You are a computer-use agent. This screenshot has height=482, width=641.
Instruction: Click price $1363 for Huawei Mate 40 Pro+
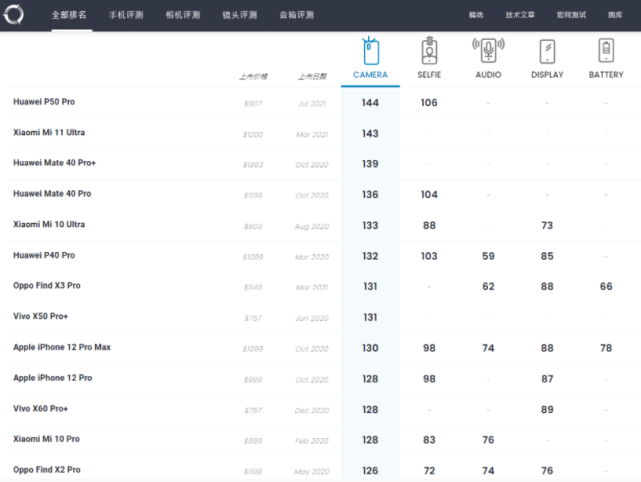253,165
